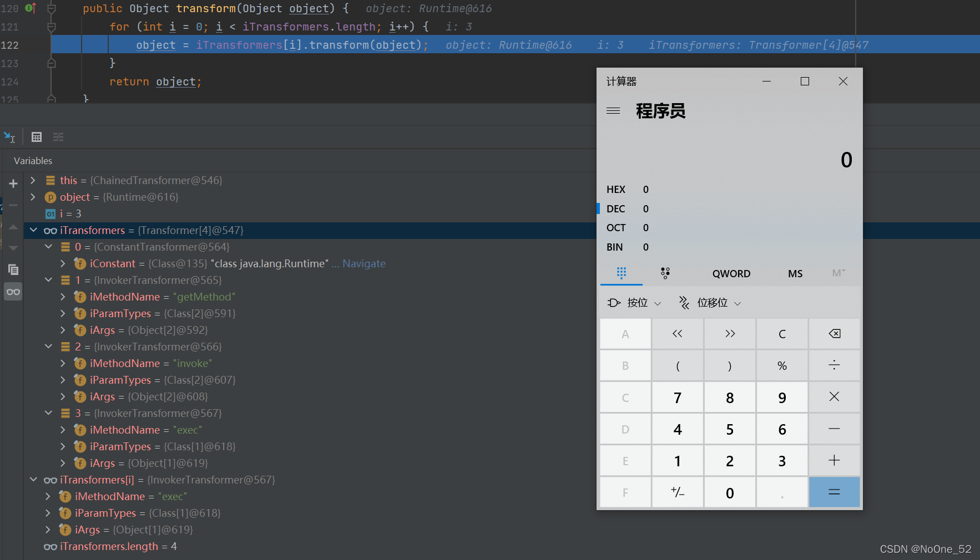Switch to full keypad view icon
The height and width of the screenshot is (560, 980).
622,273
